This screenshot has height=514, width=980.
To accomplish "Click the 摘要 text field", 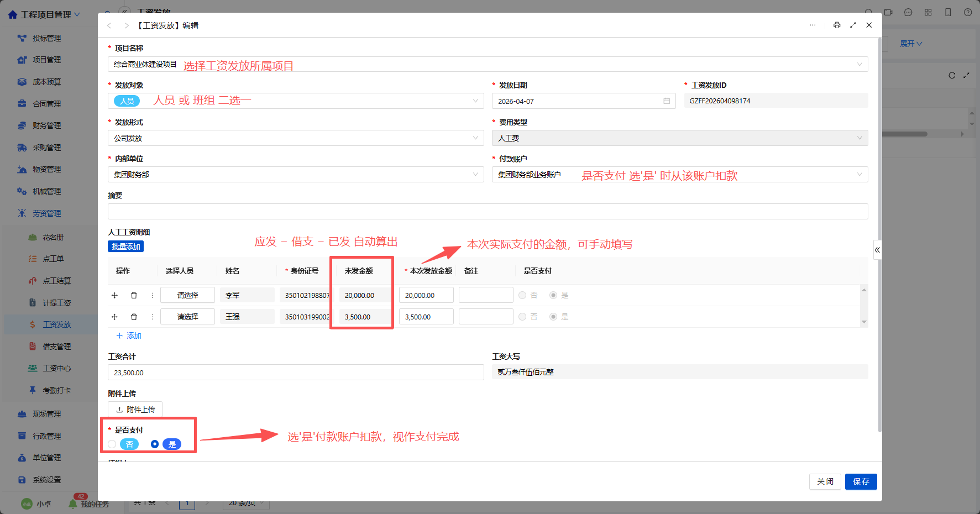I will 488,212.
